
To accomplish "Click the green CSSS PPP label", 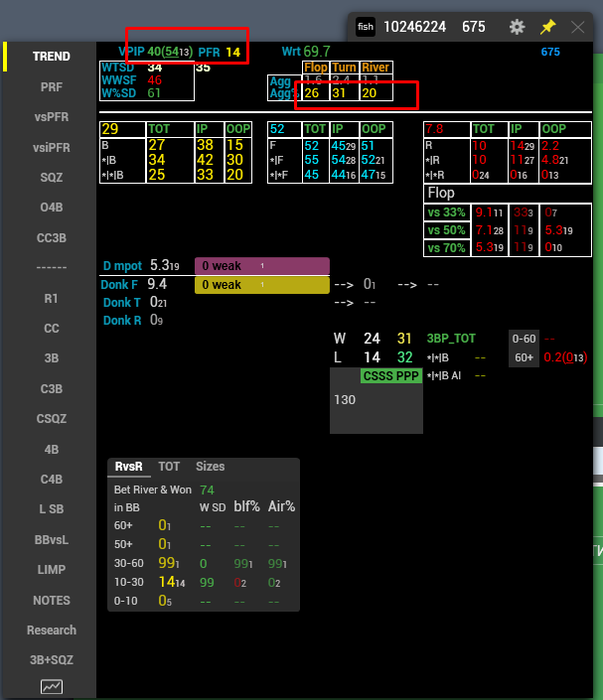I will (x=391, y=376).
